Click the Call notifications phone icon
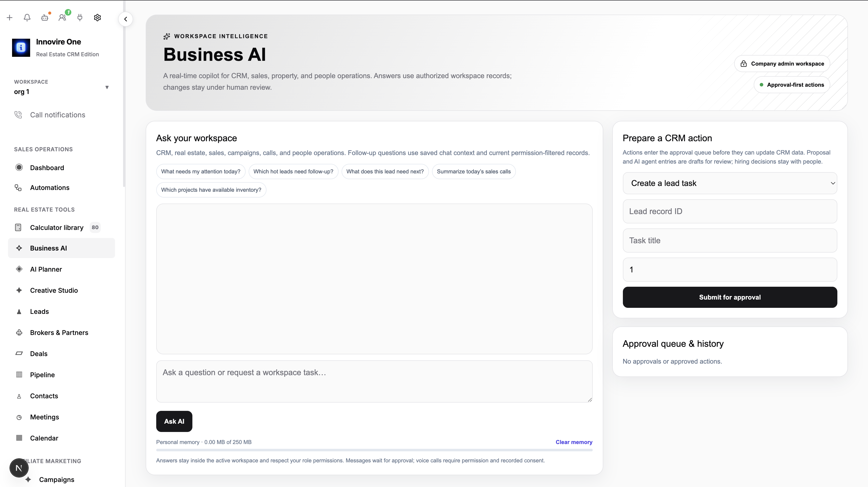 pyautogui.click(x=18, y=115)
